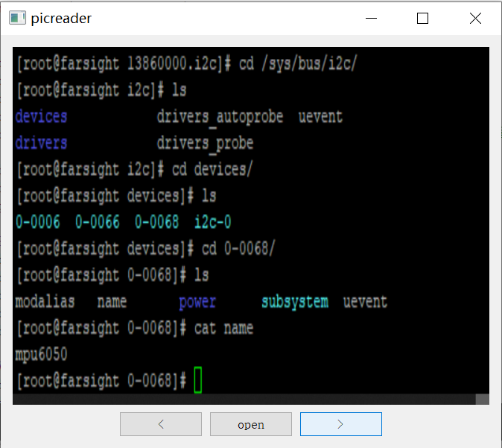The height and width of the screenshot is (448, 502).
Task: Click the '0-0006' entry
Action: click(x=38, y=221)
